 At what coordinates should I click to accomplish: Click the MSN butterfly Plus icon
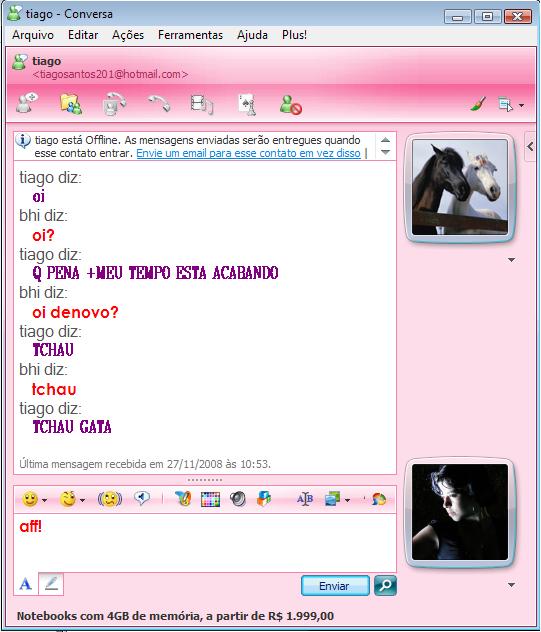click(183, 499)
